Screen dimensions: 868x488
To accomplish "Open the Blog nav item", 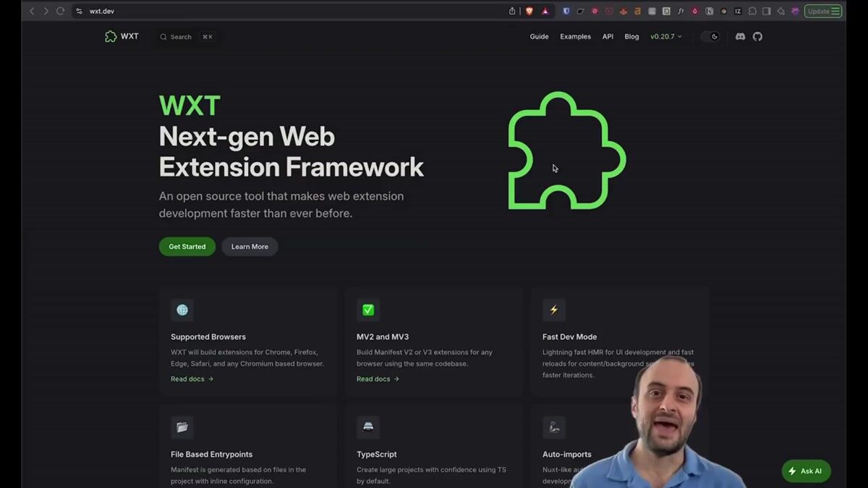I will 631,36.
